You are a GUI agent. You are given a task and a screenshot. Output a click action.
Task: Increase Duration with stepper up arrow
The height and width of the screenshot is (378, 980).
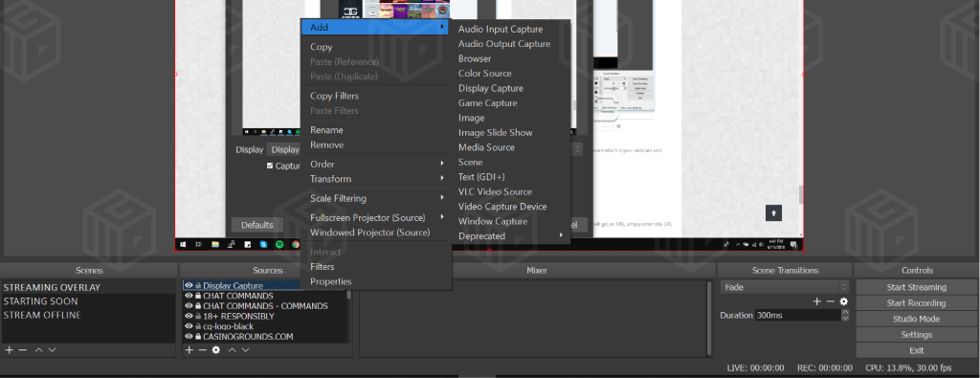tap(846, 312)
